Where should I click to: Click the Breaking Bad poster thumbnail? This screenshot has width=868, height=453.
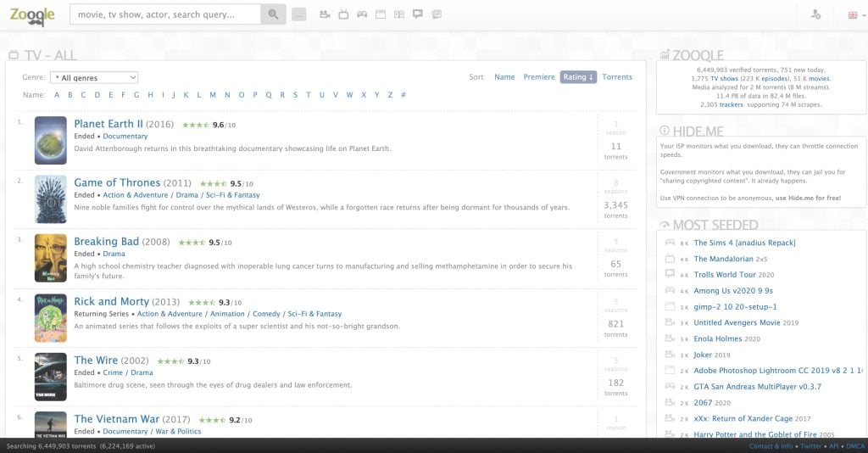50,258
